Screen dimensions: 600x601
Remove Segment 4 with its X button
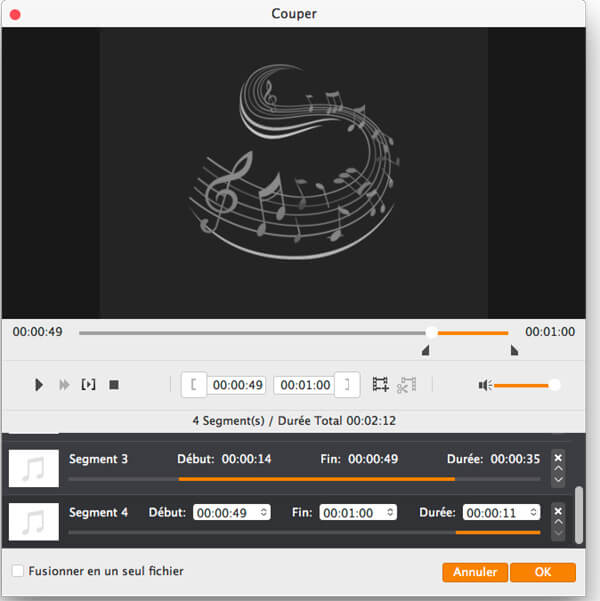558,510
